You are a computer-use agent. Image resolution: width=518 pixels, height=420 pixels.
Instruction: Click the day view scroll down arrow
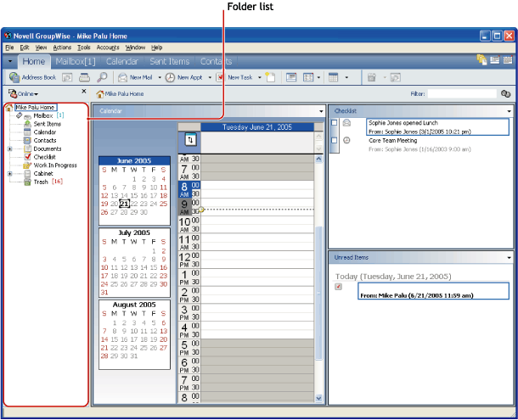pos(318,398)
